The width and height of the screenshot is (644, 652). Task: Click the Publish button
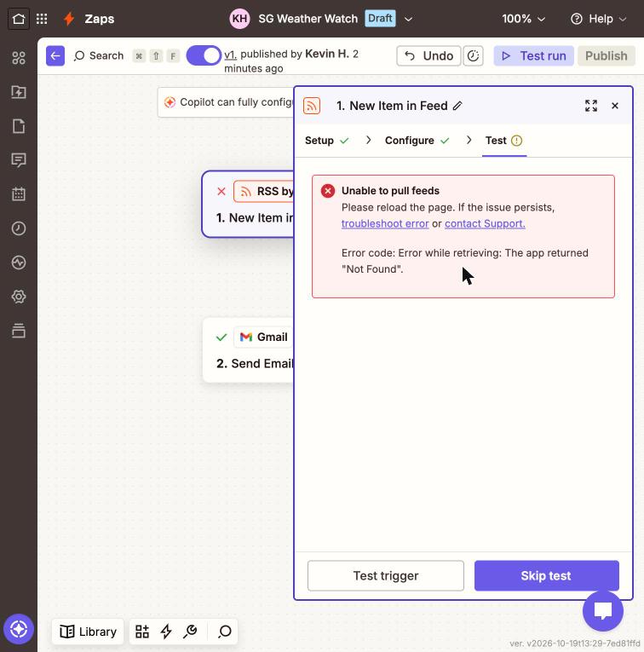[x=607, y=55]
